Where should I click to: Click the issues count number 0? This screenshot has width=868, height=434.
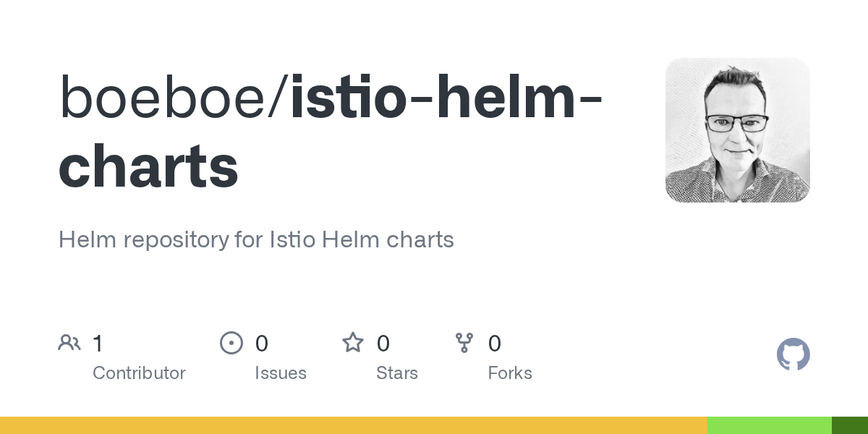[x=262, y=344]
